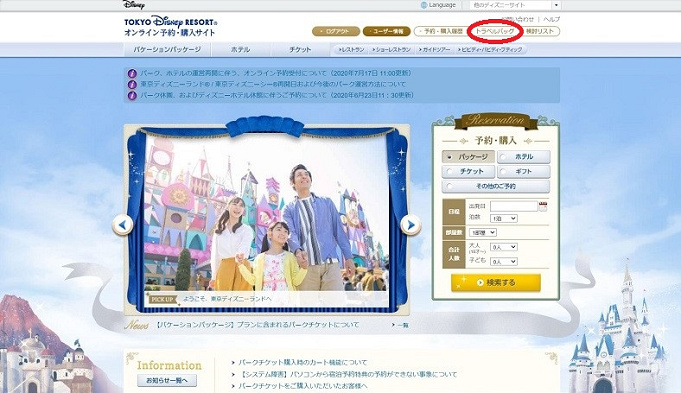Click info icon of third purple notice

click(132, 95)
